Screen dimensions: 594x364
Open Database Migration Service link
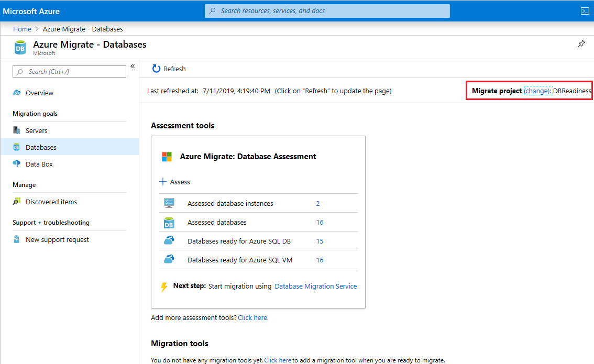coord(315,286)
